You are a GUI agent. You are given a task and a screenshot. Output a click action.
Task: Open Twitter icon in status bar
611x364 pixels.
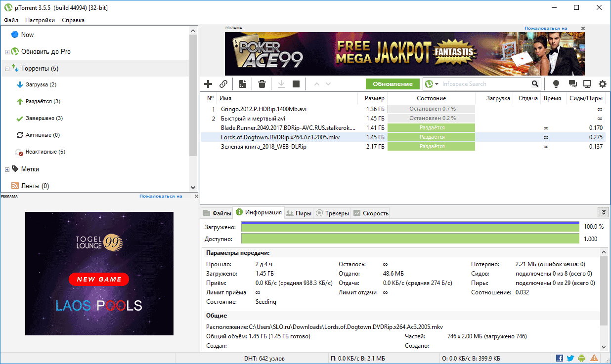tap(570, 358)
